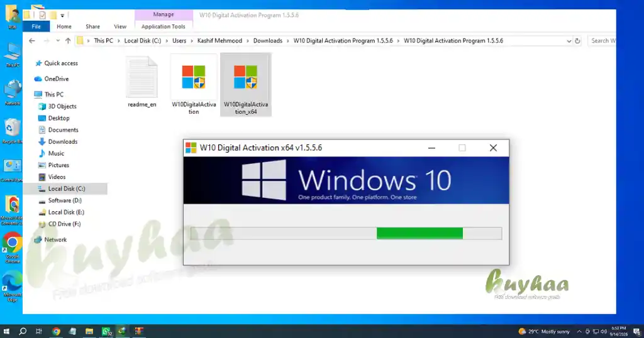Viewport: 644px width, 338px height.
Task: Open Videos folder in the sidebar
Action: (x=52, y=177)
